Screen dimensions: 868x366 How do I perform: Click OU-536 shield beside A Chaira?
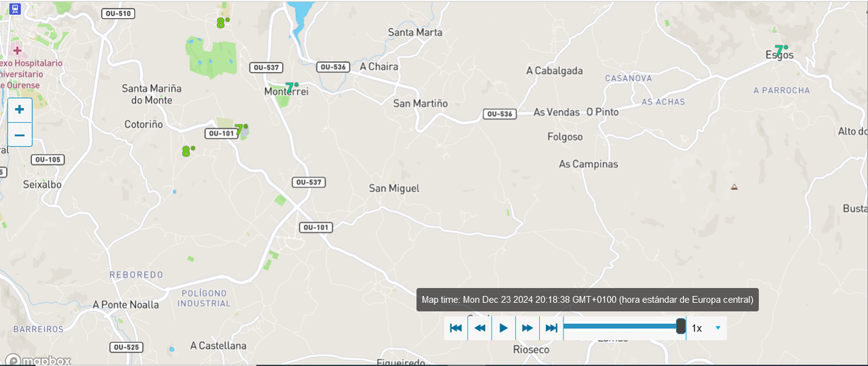pyautogui.click(x=333, y=67)
